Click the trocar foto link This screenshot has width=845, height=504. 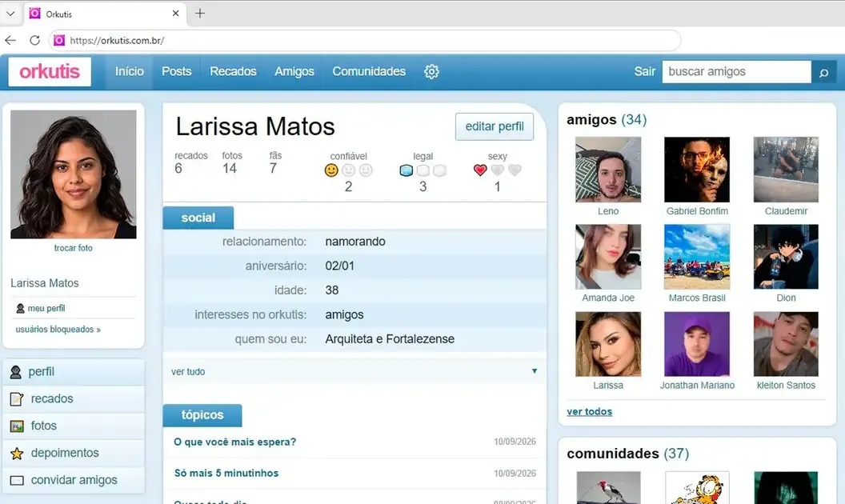(74, 248)
